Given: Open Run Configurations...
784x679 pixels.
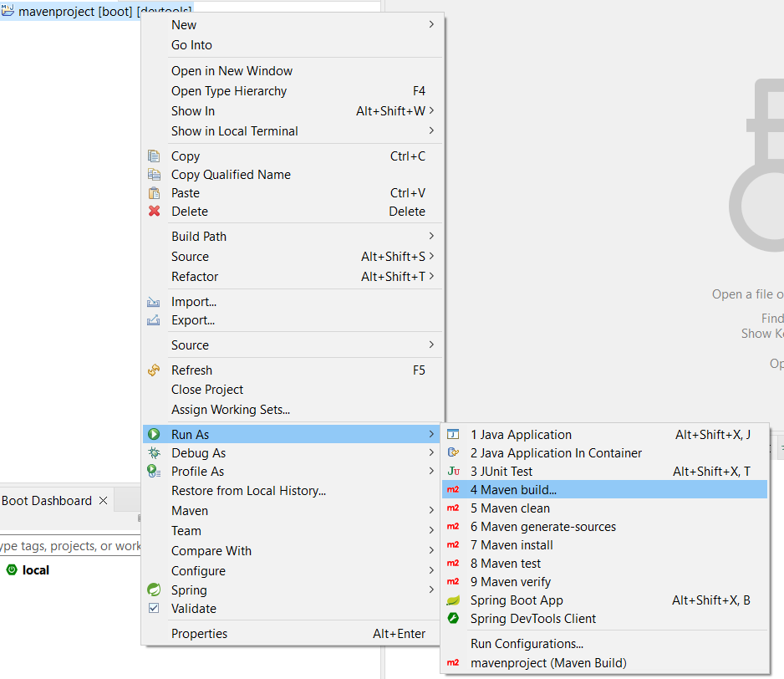Looking at the screenshot, I should [x=604, y=644].
